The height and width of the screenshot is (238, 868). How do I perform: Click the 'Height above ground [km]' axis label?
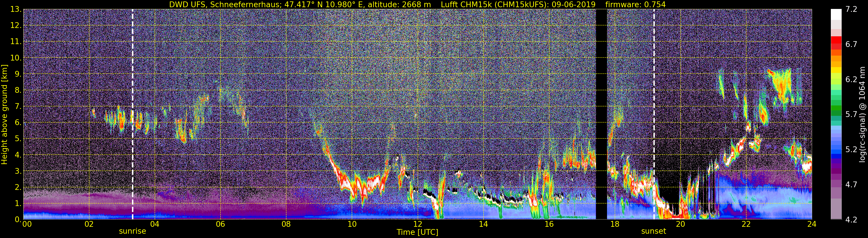click(4, 114)
